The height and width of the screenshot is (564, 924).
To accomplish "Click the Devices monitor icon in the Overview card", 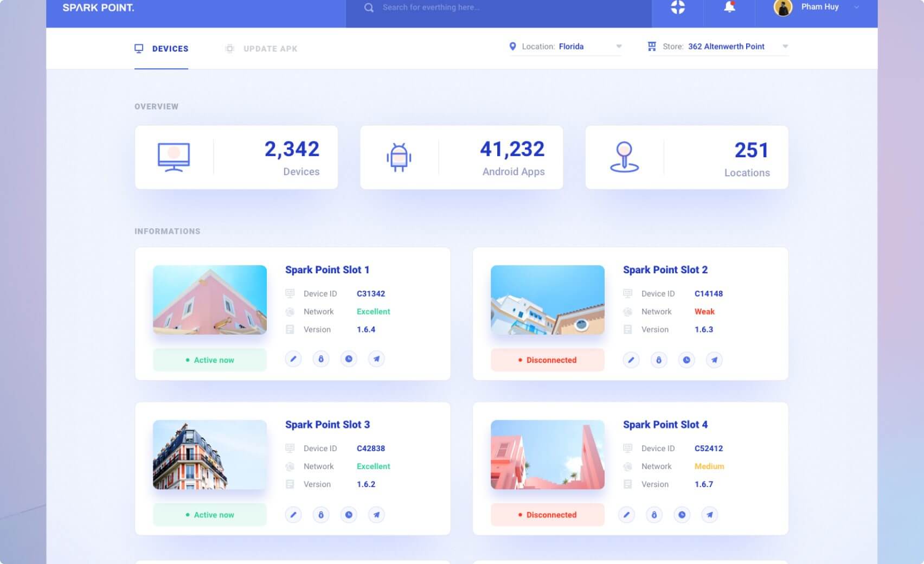I will click(x=173, y=156).
